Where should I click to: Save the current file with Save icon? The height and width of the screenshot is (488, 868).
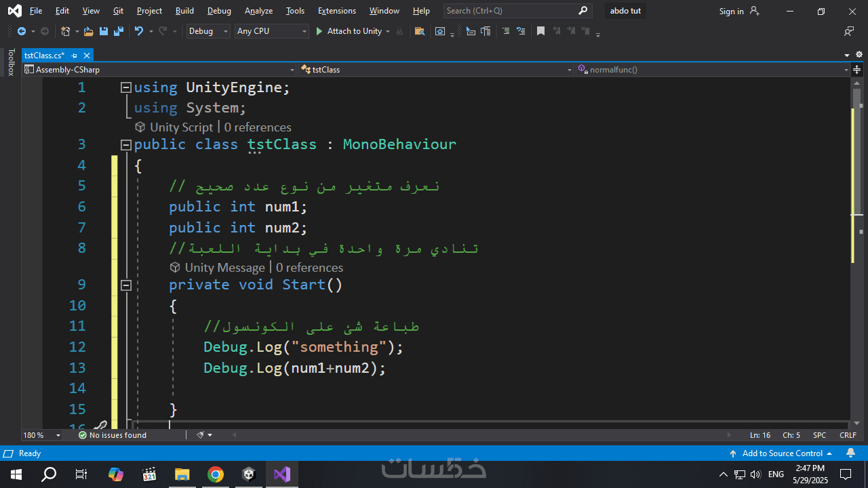104,31
